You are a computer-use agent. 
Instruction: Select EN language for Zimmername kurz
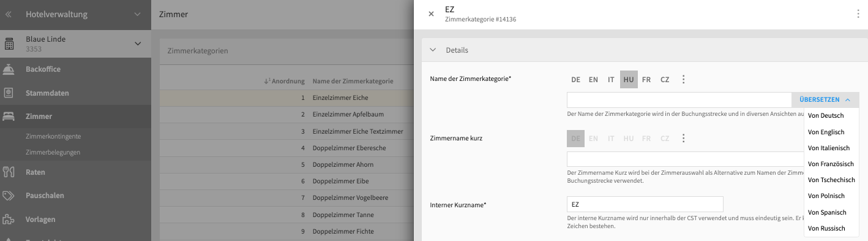point(593,139)
